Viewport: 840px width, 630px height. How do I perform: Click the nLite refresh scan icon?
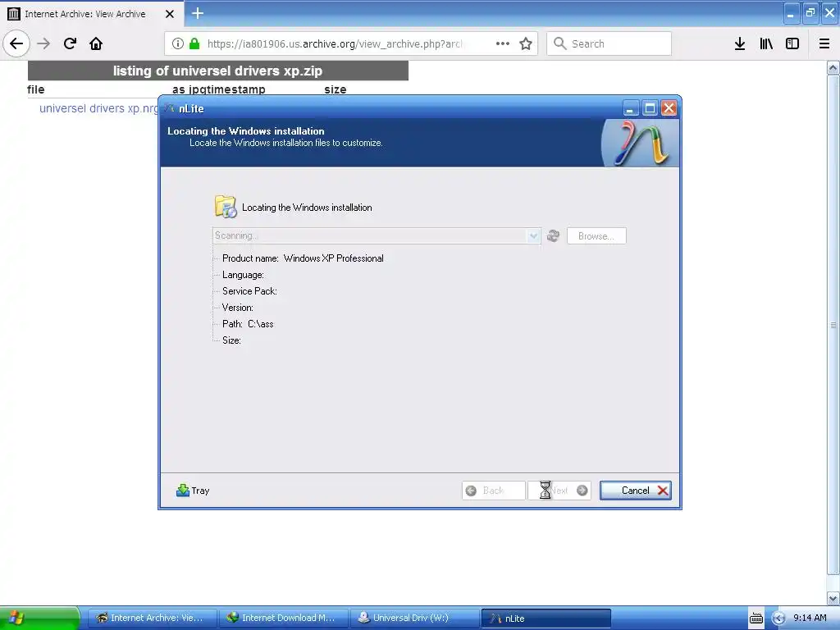point(553,235)
